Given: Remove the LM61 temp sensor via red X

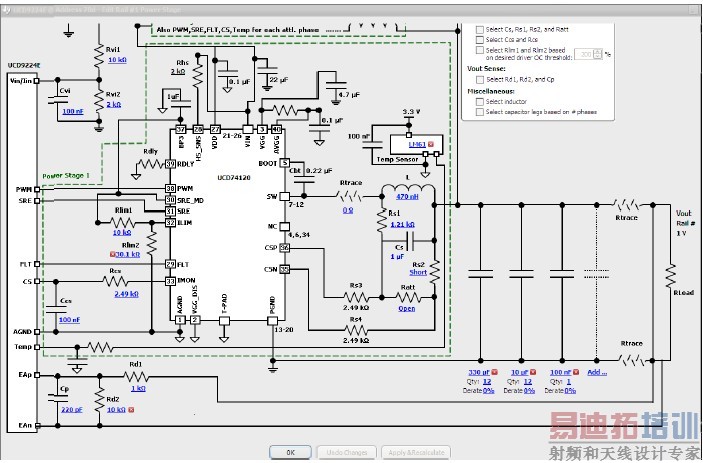Looking at the screenshot, I should [431, 144].
